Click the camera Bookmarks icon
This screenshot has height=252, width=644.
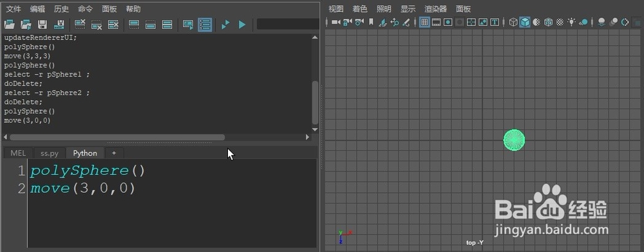point(372,22)
